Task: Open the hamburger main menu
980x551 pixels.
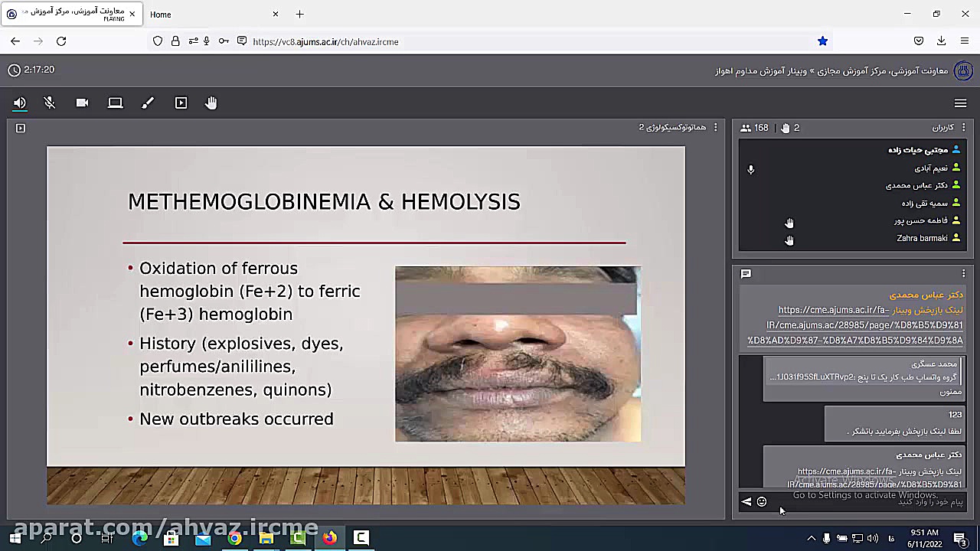Action: [x=960, y=103]
